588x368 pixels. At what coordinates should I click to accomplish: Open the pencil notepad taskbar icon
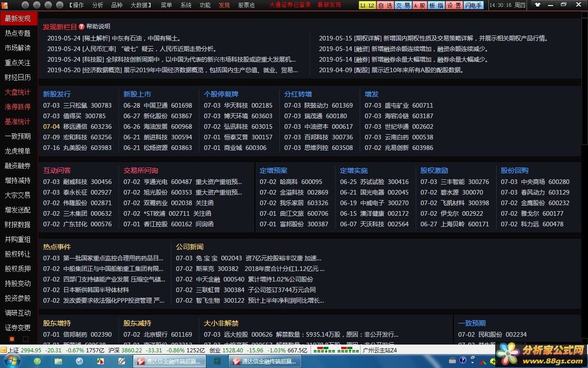[x=122, y=361]
